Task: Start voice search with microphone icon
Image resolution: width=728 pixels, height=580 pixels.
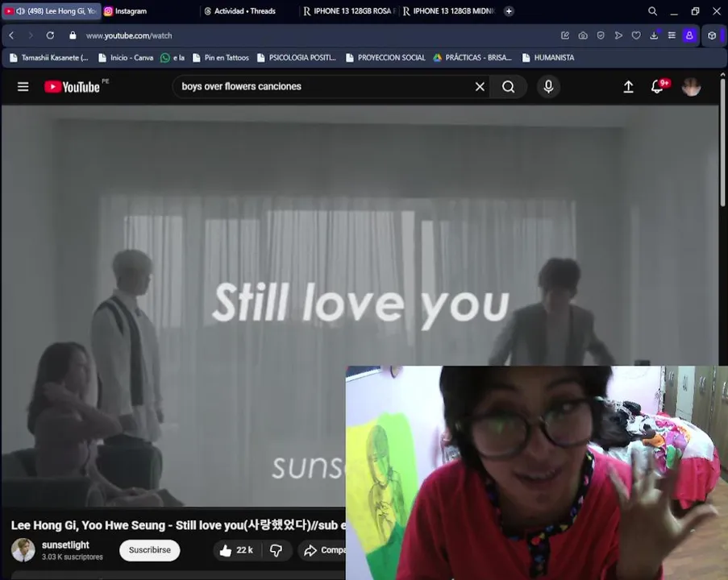Action: tap(548, 87)
